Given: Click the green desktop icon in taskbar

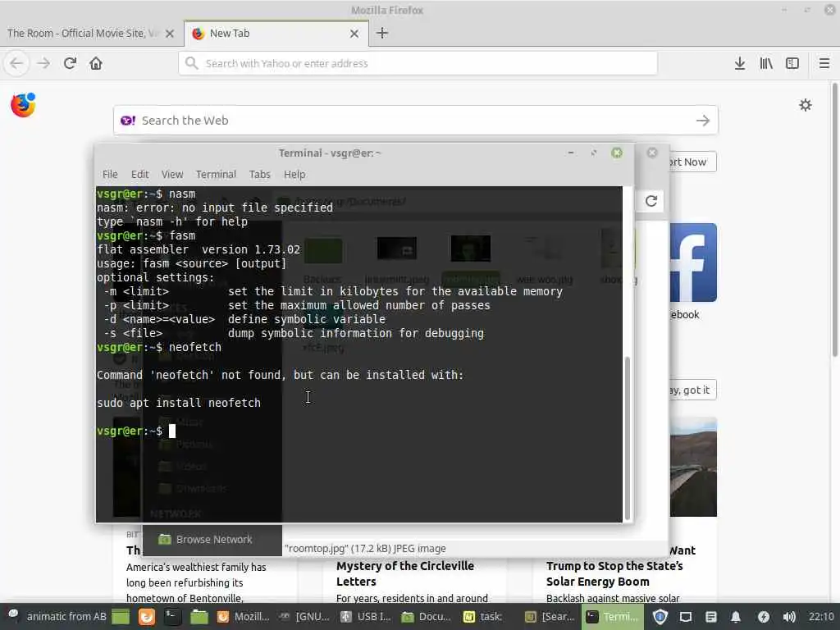Looking at the screenshot, I should coord(121,617).
